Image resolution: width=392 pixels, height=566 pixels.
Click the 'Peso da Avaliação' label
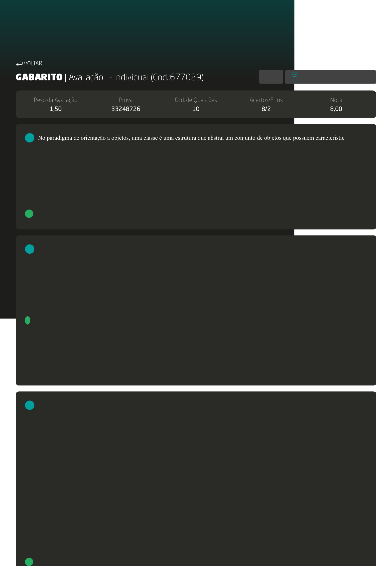coord(56,100)
